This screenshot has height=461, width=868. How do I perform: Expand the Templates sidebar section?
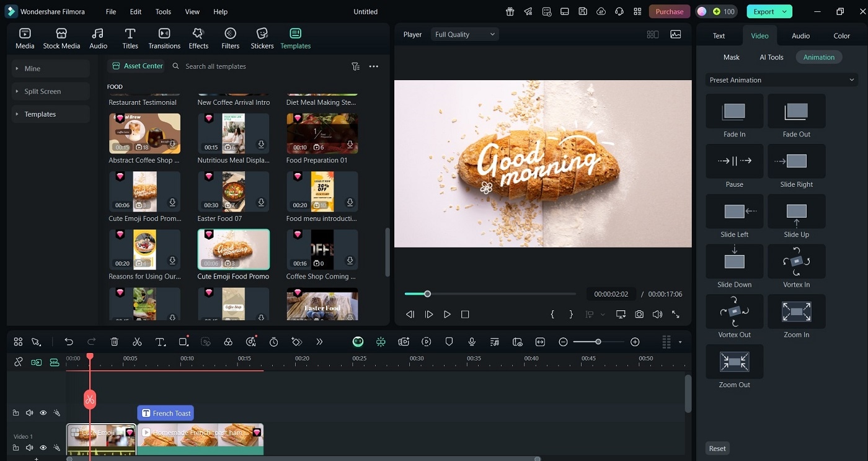(x=50, y=114)
